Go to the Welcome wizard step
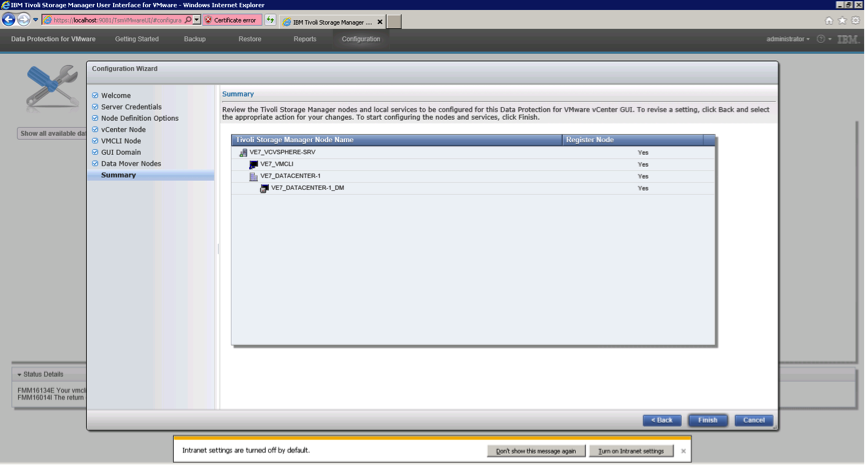The image size is (865, 465). pos(116,95)
